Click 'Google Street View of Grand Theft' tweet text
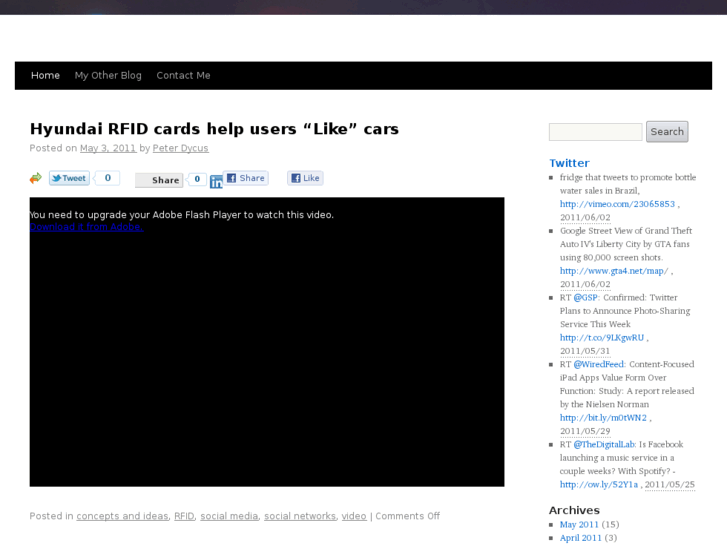 click(x=626, y=231)
